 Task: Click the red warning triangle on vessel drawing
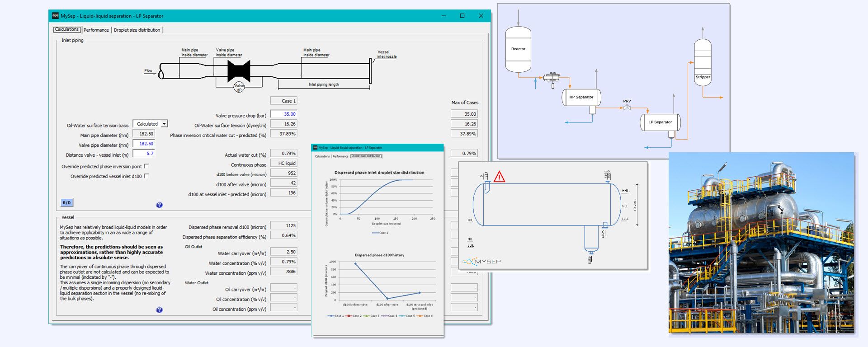pos(499,177)
